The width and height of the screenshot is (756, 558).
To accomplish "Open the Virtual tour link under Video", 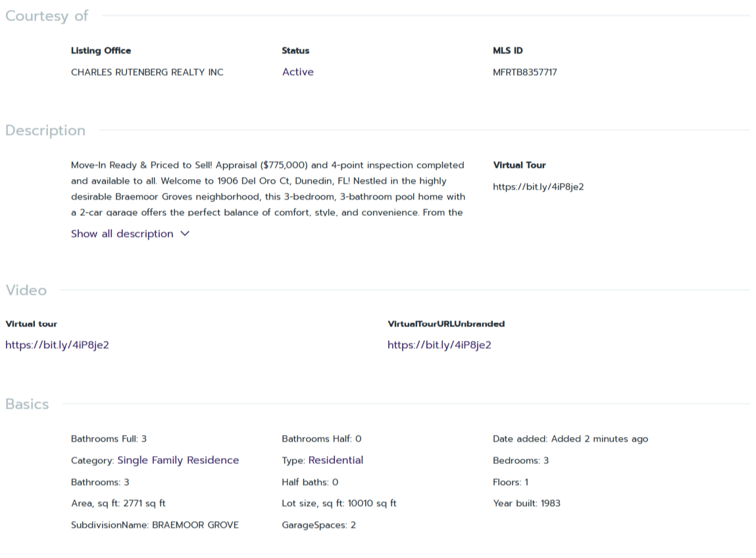I will 57,345.
